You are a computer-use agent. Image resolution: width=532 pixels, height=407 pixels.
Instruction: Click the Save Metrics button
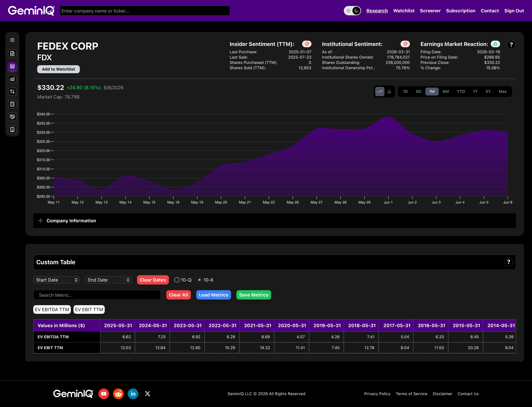tap(254, 295)
